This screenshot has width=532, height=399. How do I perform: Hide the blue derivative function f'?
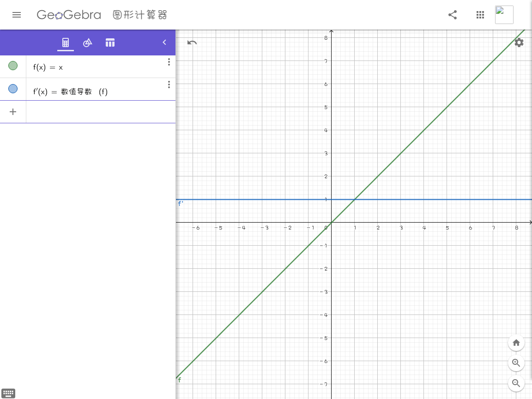(13, 89)
